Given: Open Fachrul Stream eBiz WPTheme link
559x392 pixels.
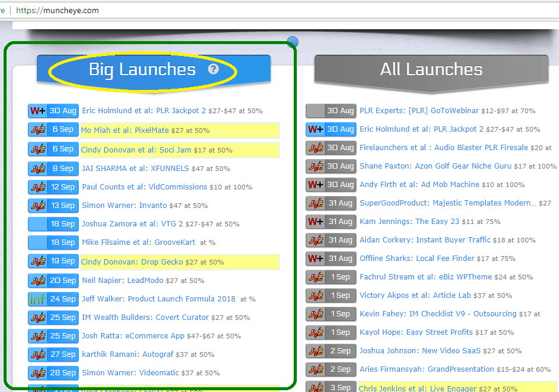Looking at the screenshot, I should (x=426, y=277).
